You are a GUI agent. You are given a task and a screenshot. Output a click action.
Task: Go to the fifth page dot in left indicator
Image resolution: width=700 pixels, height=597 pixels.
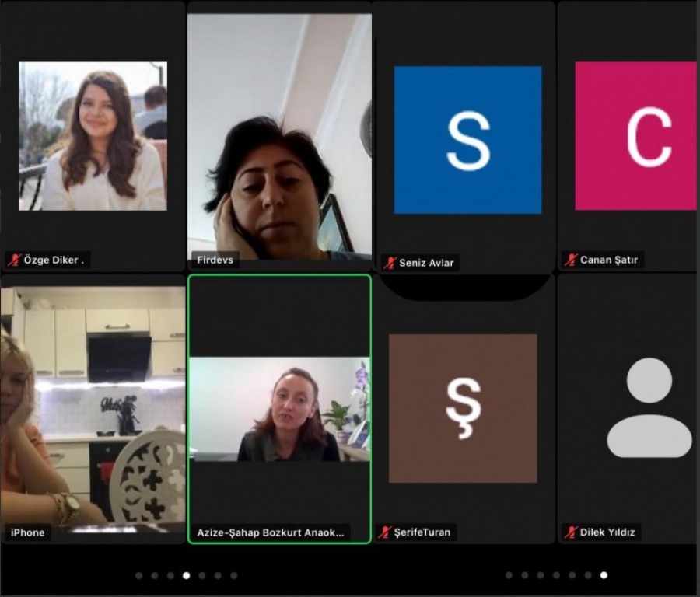202,575
